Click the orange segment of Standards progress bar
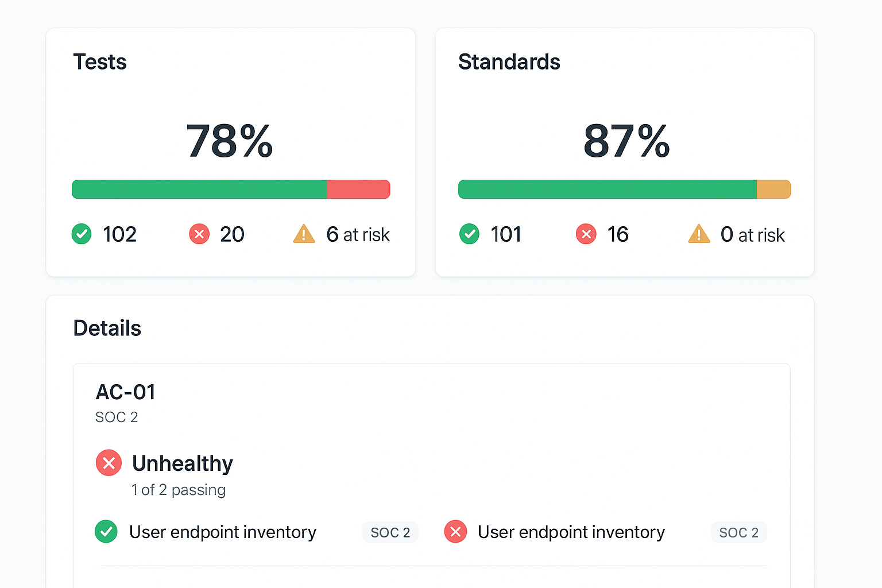Screen dimensions: 882x588 tap(773, 189)
